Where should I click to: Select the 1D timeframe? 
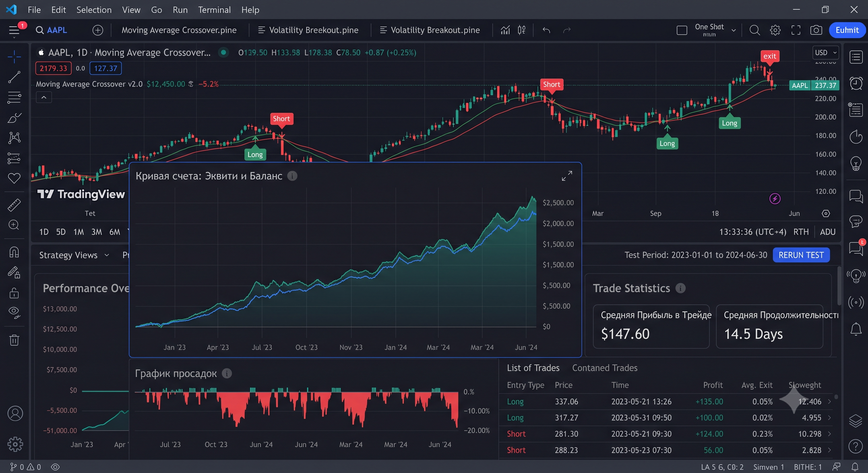[44, 232]
